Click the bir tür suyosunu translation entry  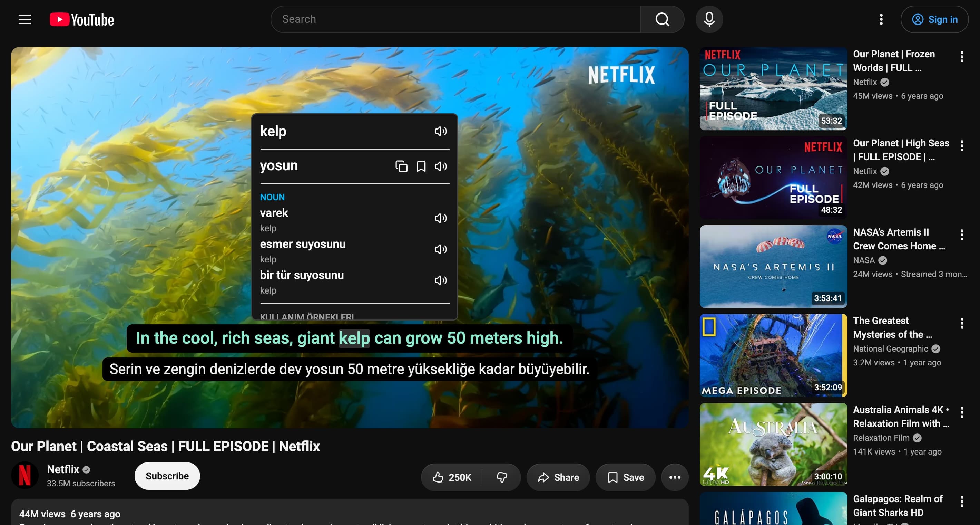pyautogui.click(x=302, y=275)
